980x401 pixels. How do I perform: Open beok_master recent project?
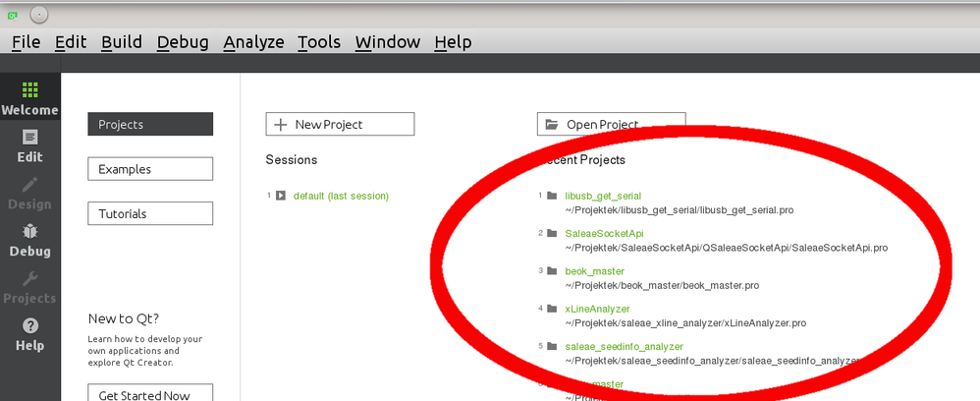pos(594,271)
